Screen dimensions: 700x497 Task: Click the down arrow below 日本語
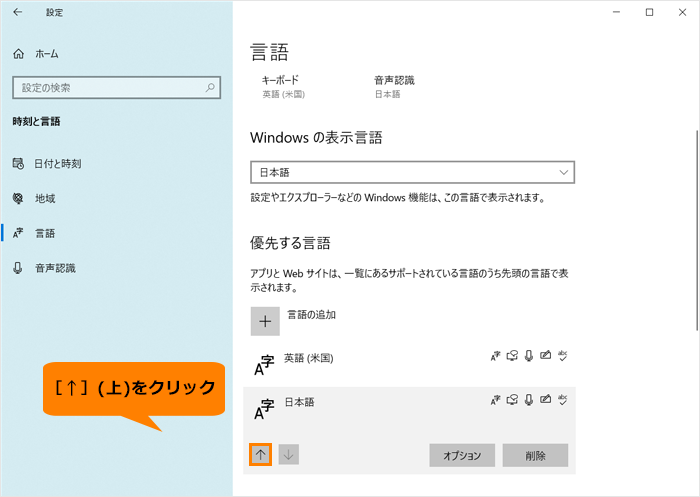289,454
